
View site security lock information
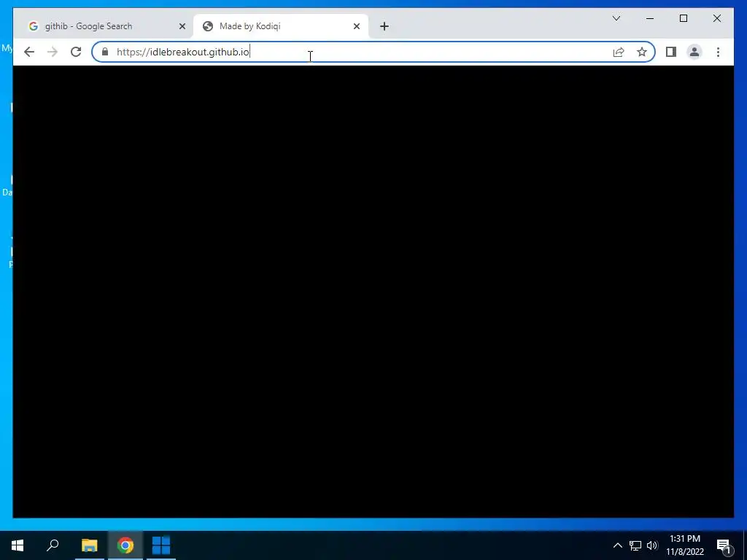105,52
